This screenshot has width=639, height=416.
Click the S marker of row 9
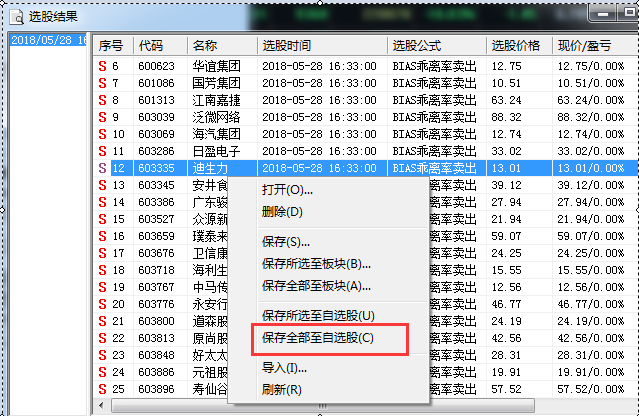click(102, 117)
